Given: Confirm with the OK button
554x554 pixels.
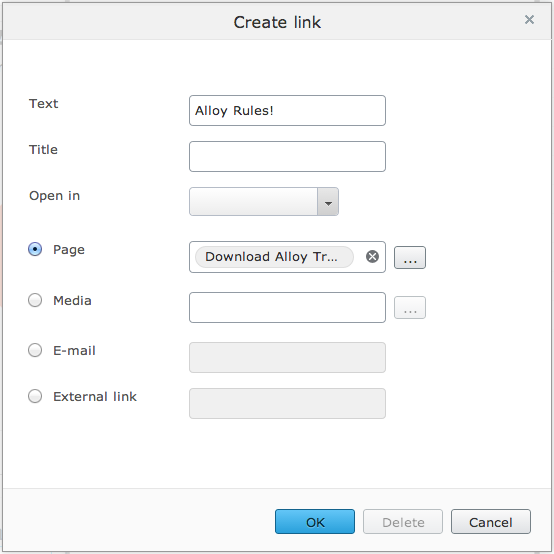Looking at the screenshot, I should coord(315,521).
